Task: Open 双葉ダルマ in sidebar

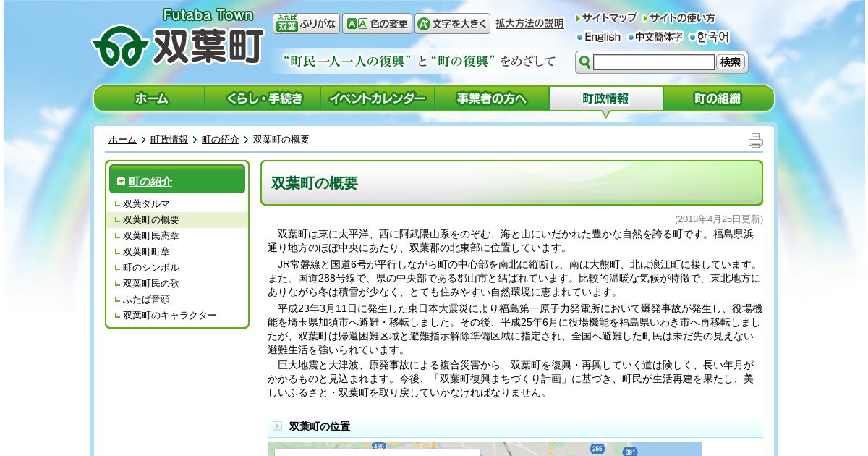Action: pos(146,204)
